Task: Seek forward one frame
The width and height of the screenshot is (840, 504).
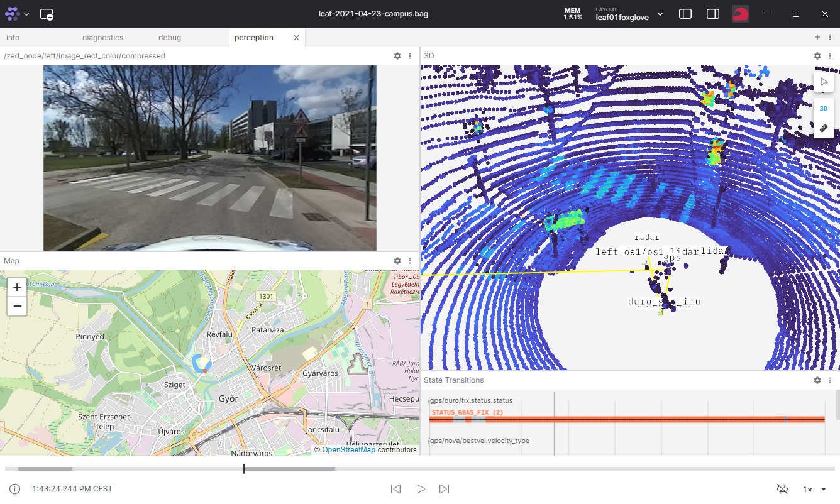Action: click(445, 489)
